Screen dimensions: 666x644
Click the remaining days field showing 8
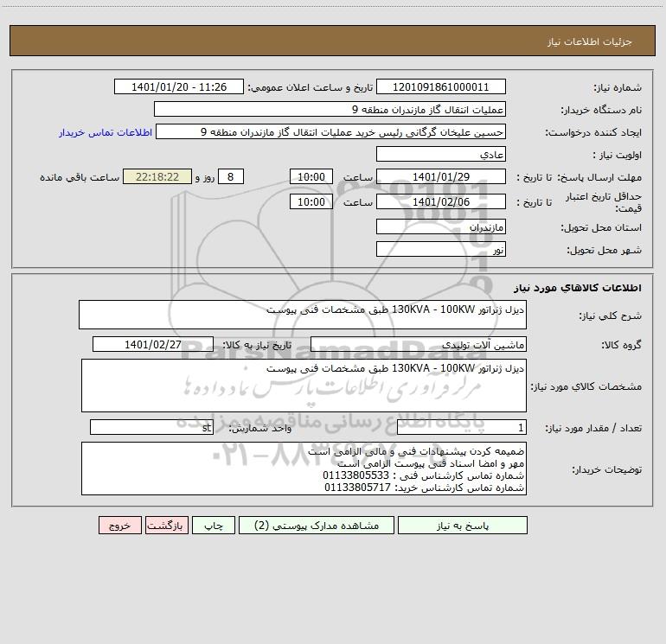tap(231, 176)
